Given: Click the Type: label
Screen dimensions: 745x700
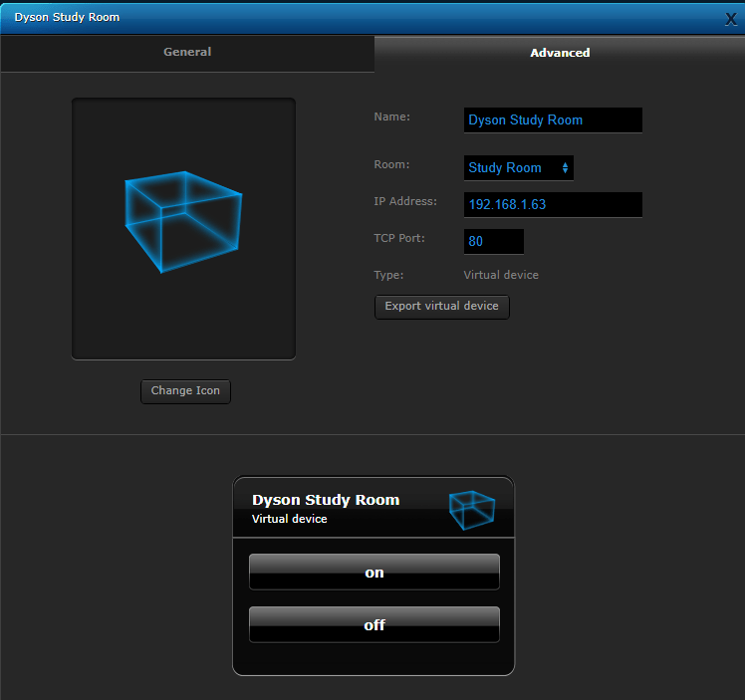Looking at the screenshot, I should pos(388,275).
